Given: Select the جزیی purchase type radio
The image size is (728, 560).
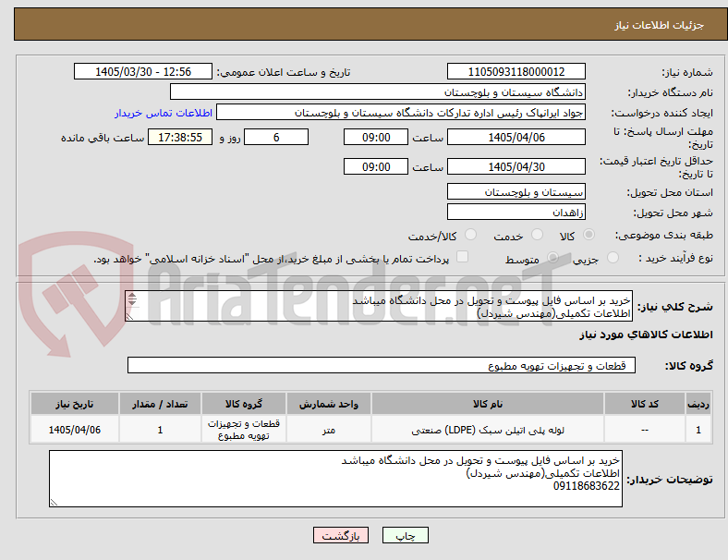Looking at the screenshot, I should [x=613, y=258].
